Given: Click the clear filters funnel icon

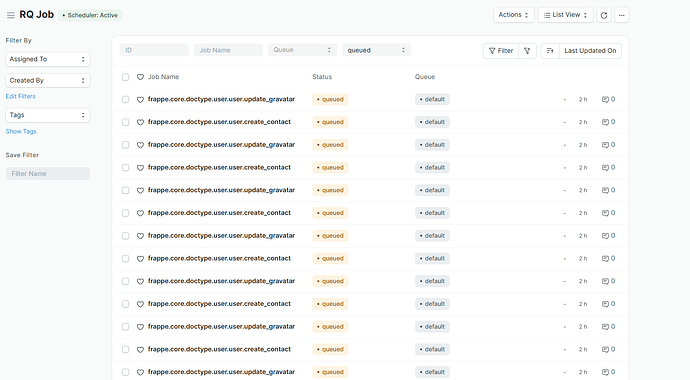Looking at the screenshot, I should 527,51.
